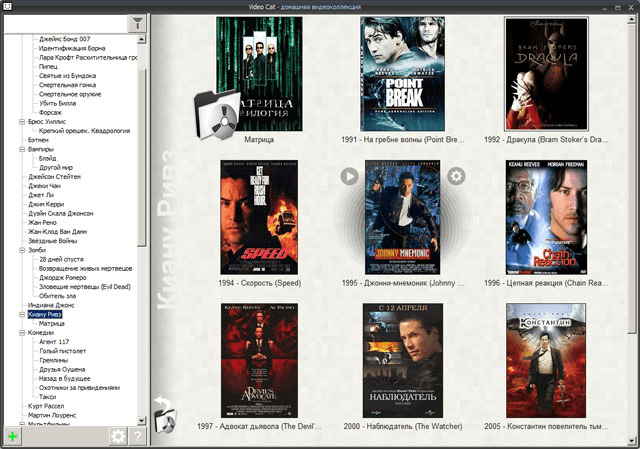The height and width of the screenshot is (449, 640).
Task: Collapse the Комедии tree node
Action: click(x=22, y=333)
